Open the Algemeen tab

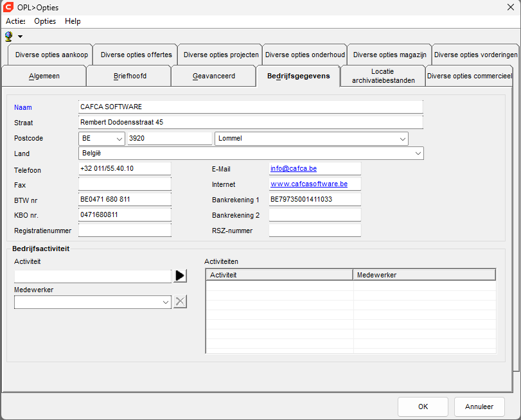point(44,76)
